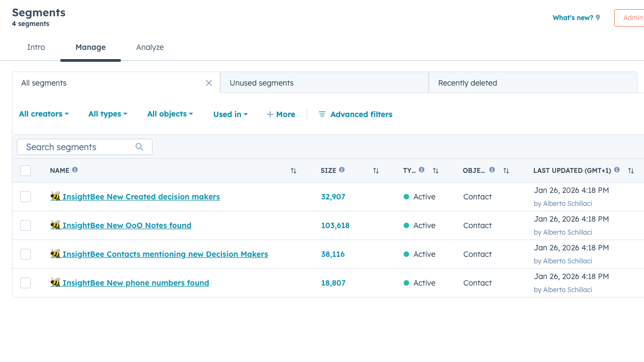The height and width of the screenshot is (362, 644).
Task: Check the InsightBee New OoO Notes found row
Action: [x=25, y=225]
